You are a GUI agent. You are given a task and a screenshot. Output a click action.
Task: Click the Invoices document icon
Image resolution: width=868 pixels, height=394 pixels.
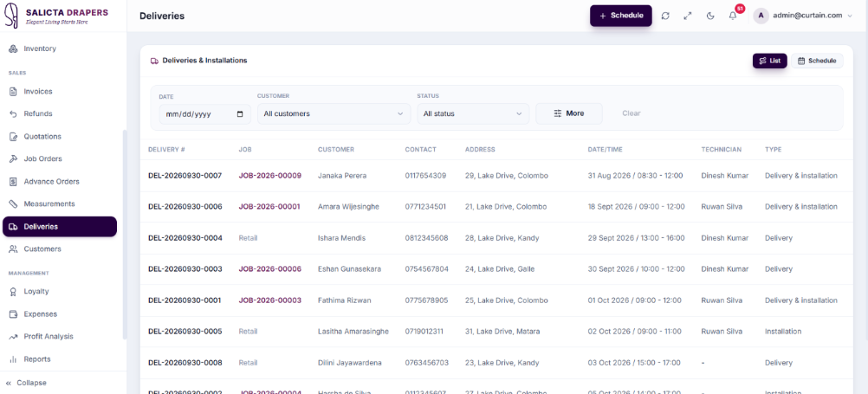13,91
